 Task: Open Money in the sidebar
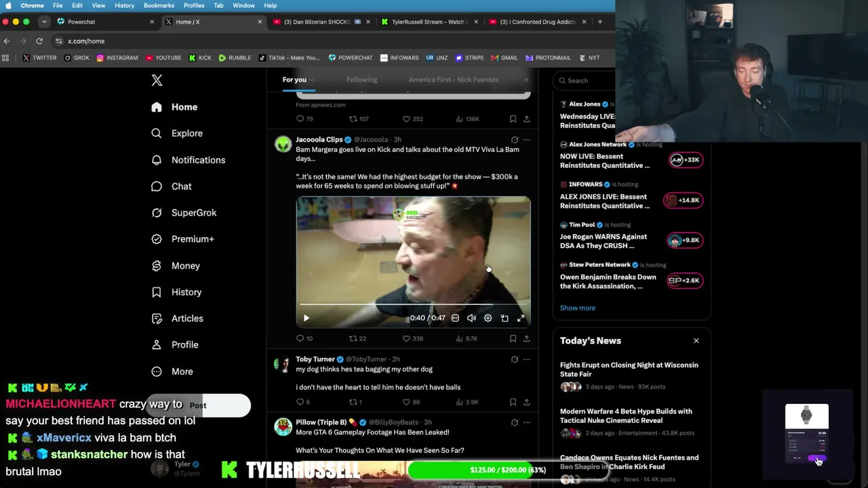175,266
